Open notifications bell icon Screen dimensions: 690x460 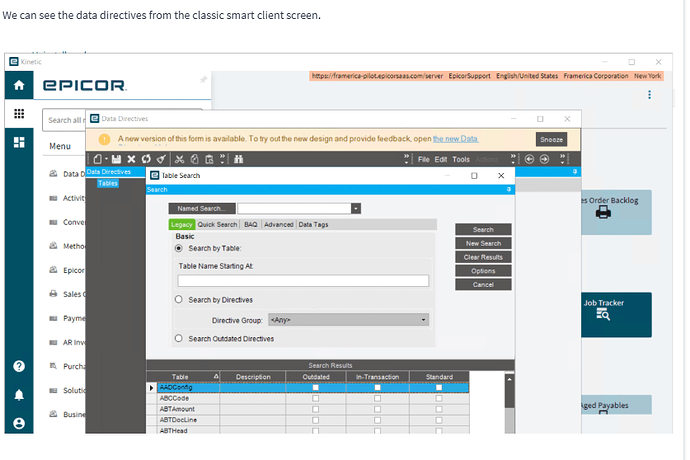(x=19, y=395)
